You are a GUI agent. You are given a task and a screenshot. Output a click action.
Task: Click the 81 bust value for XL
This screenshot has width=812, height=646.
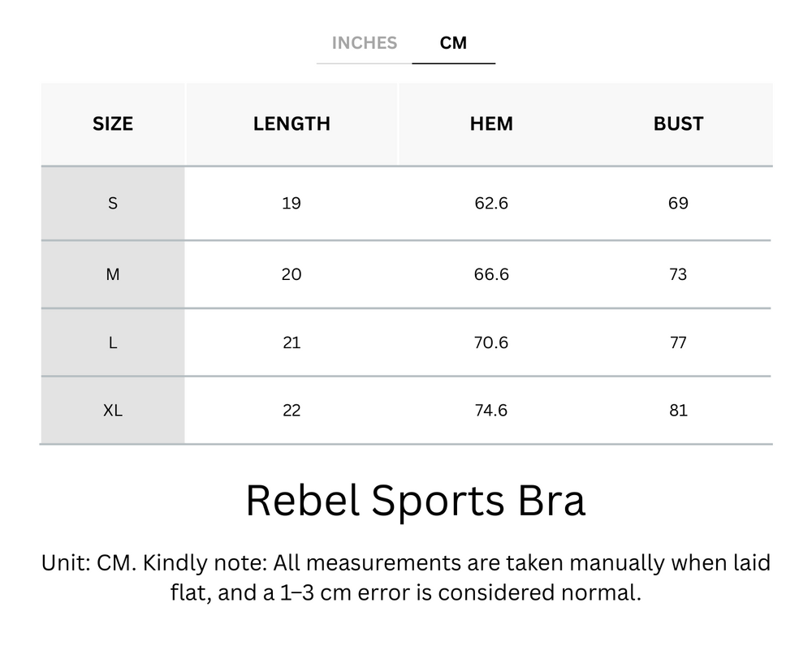click(678, 411)
